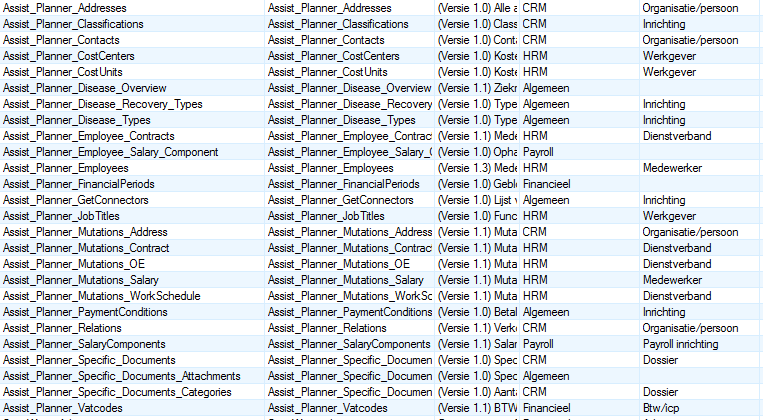This screenshot has width=763, height=420.
Task: Select Inrichting in the Assist_Planner_PaymentConditions row
Action: pos(664,312)
